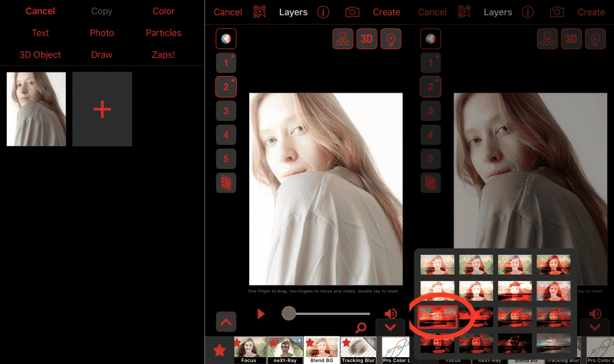Switch to layer 3
Screen dimensions: 614x364
(x=225, y=110)
